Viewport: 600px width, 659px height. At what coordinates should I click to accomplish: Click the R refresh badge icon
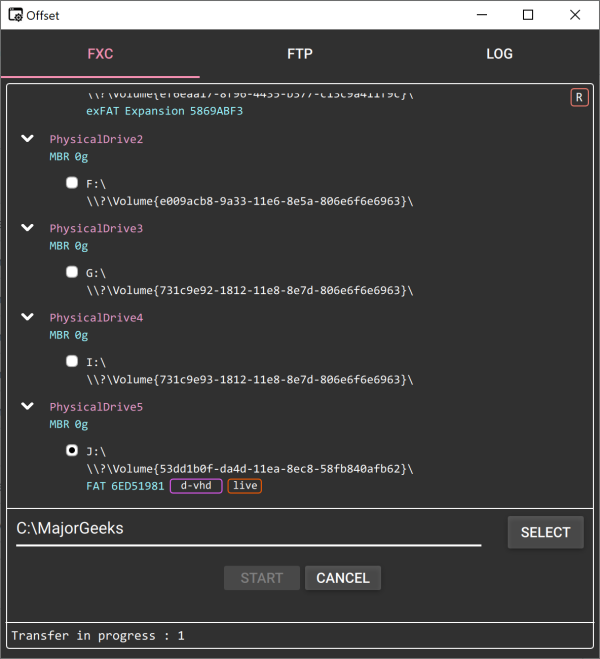coord(579,97)
